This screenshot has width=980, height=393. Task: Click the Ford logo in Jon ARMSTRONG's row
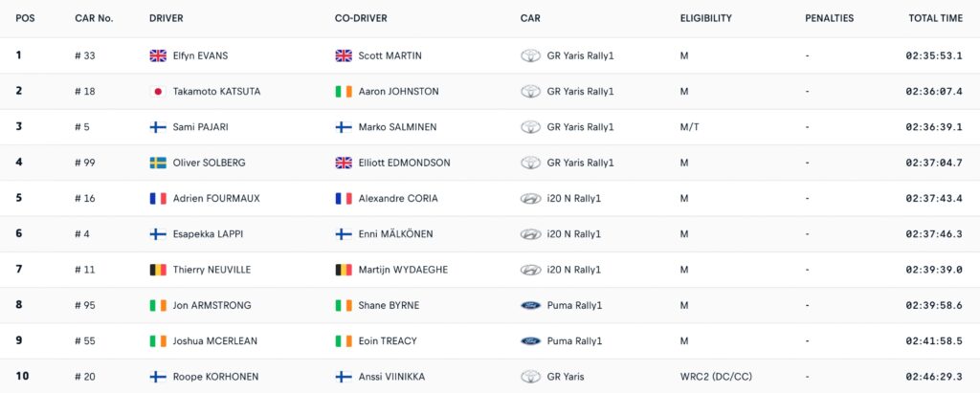point(530,306)
